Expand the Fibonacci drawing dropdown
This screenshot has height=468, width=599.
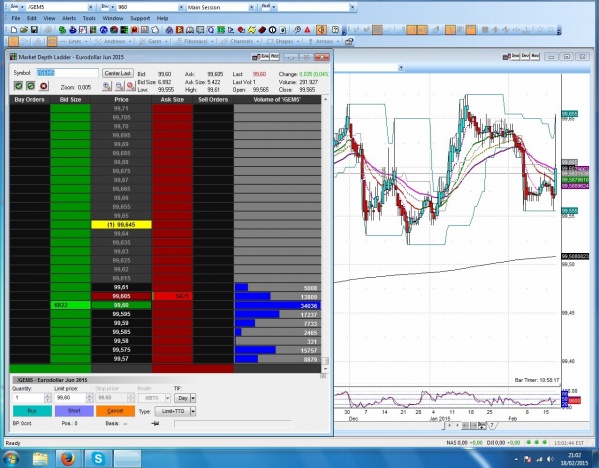(212, 41)
